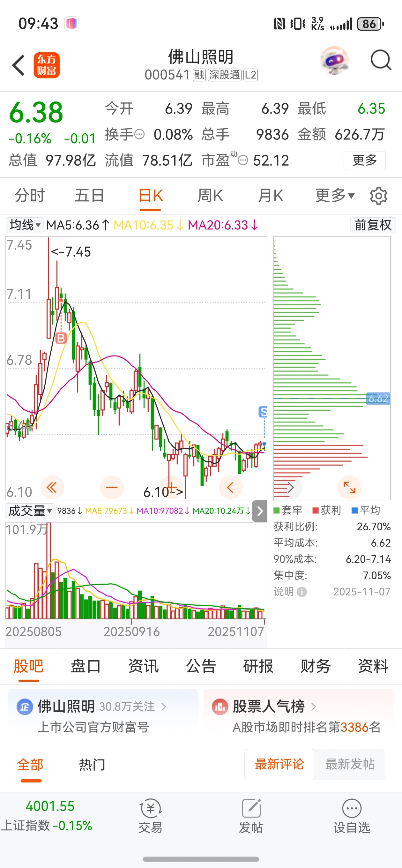Tap the 深股通 badge

point(224,75)
